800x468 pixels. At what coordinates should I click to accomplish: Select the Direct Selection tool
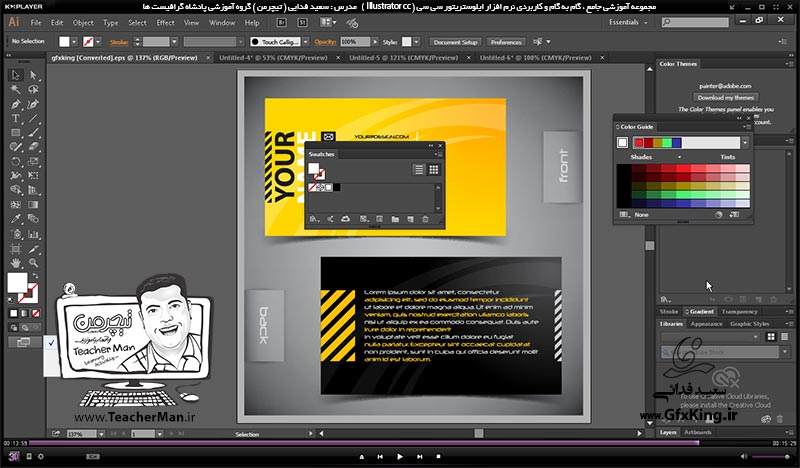[x=33, y=75]
